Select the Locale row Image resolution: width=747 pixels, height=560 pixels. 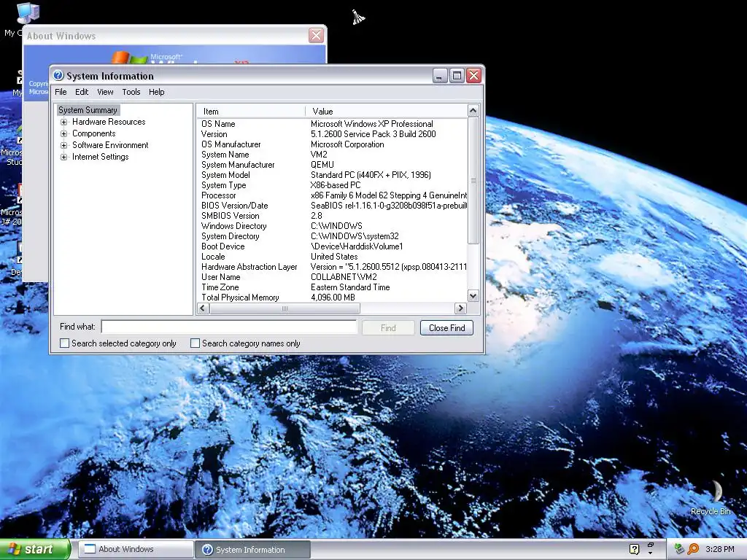pyautogui.click(x=332, y=257)
